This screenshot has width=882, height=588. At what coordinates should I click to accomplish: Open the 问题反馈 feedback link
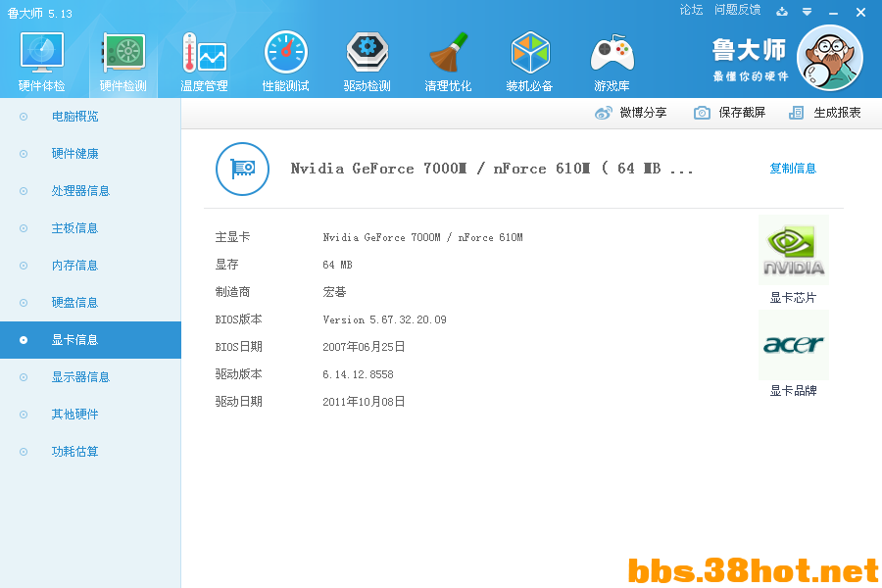(x=737, y=10)
